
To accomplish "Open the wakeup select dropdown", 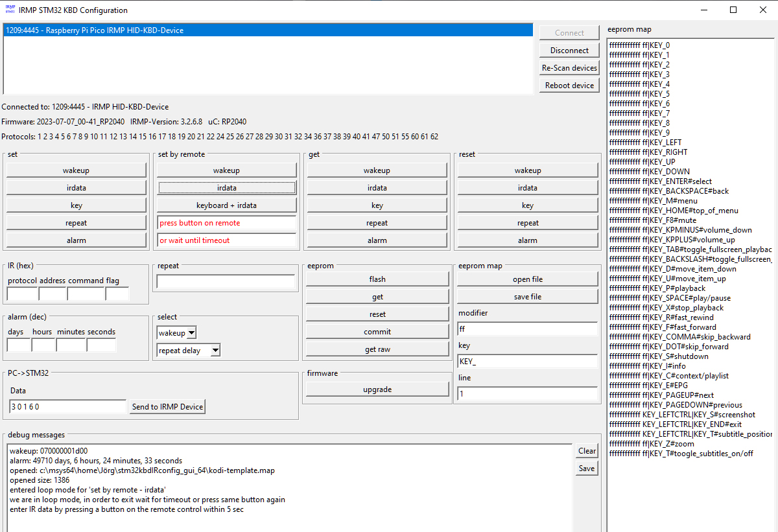I will pos(191,332).
